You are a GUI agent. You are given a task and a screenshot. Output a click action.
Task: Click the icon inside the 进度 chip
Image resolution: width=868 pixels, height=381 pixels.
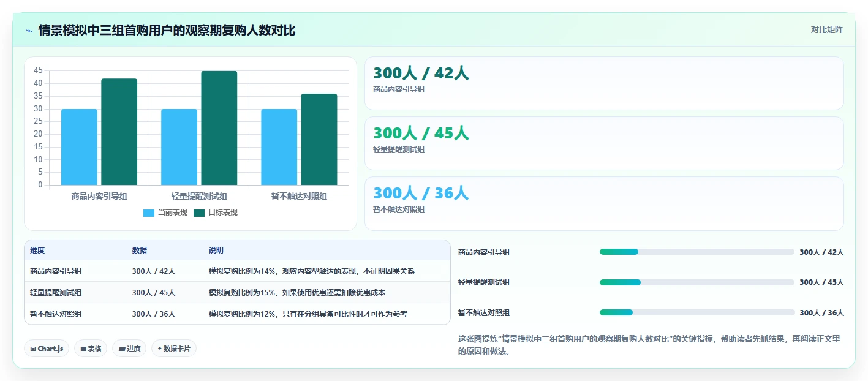click(122, 349)
